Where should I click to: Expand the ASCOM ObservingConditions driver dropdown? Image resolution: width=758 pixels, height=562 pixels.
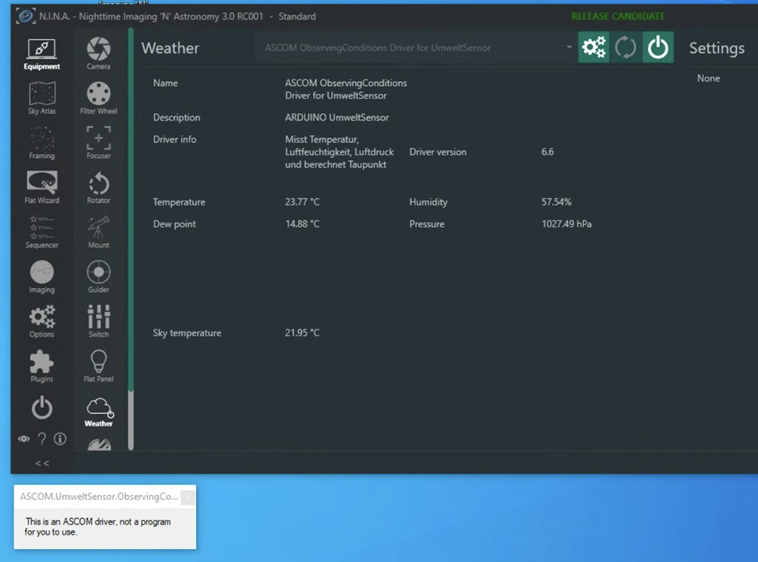[x=569, y=48]
